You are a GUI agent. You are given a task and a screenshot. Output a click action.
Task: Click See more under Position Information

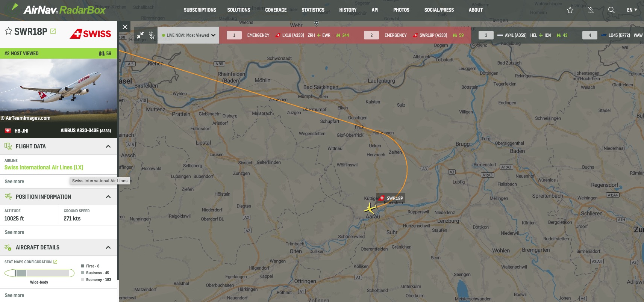click(x=14, y=232)
